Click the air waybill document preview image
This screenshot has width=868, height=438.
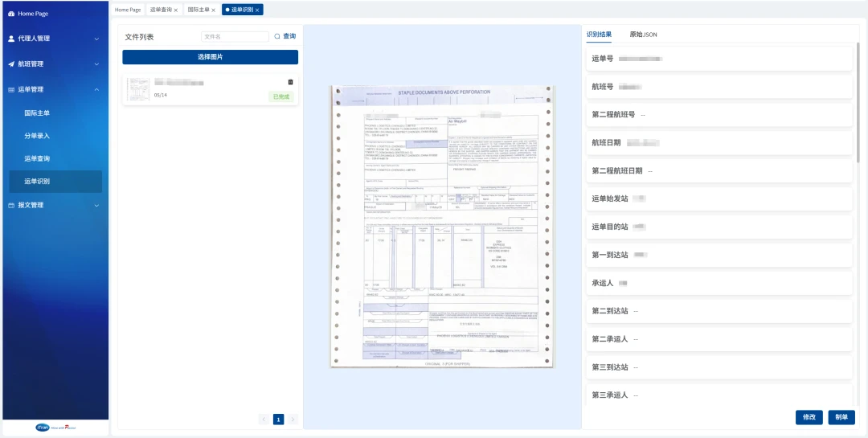pyautogui.click(x=442, y=226)
